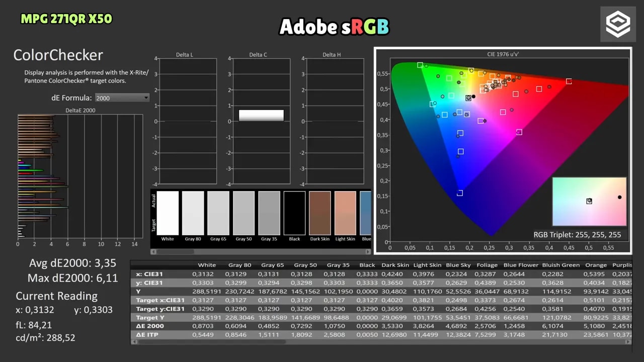The image size is (644, 362).
Task: Open the dE Formula dropdown showing 2000
Action: tap(122, 98)
